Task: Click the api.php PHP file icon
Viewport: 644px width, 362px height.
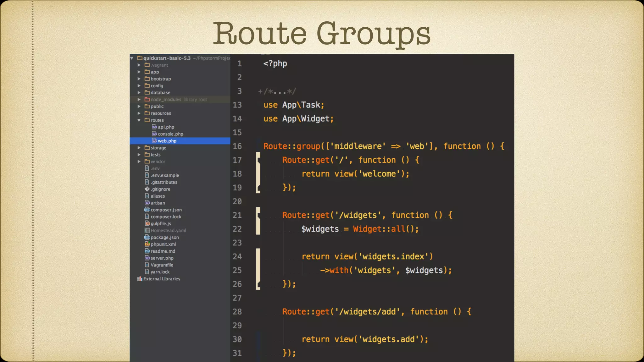Action: coord(154,127)
